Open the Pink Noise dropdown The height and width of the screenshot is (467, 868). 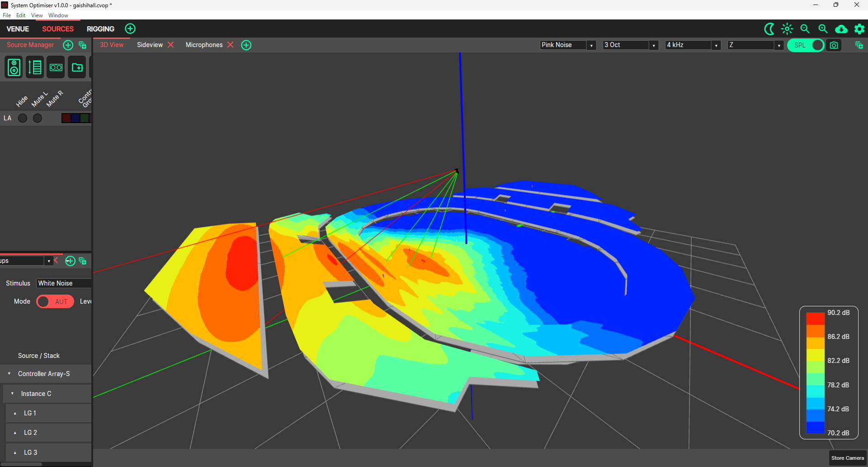568,45
